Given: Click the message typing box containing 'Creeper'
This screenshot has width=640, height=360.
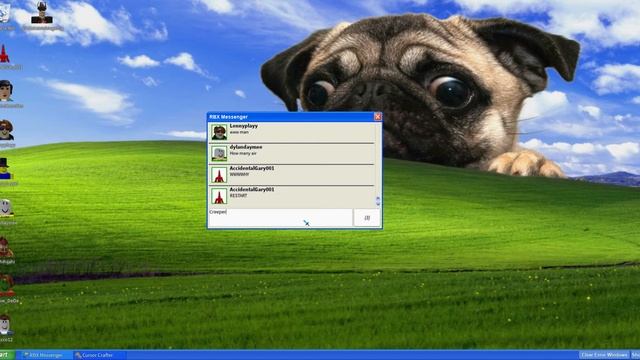Looking at the screenshot, I should pyautogui.click(x=280, y=218).
